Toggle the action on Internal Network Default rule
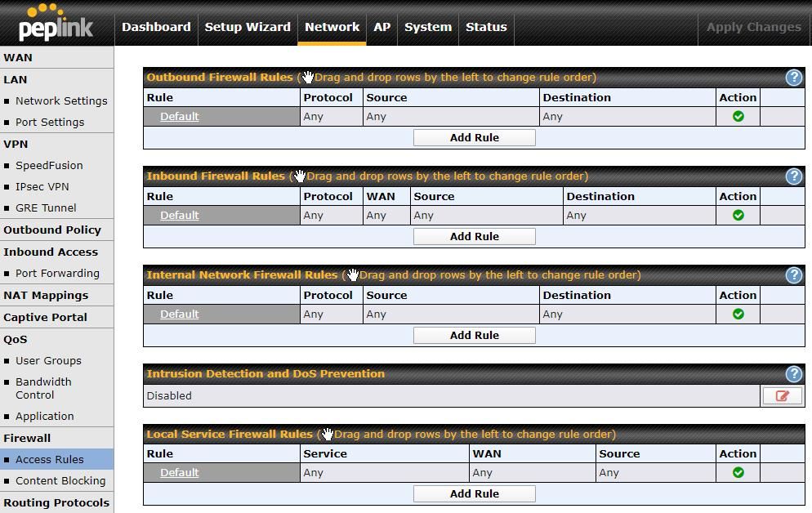The height and width of the screenshot is (513, 812). tap(738, 314)
